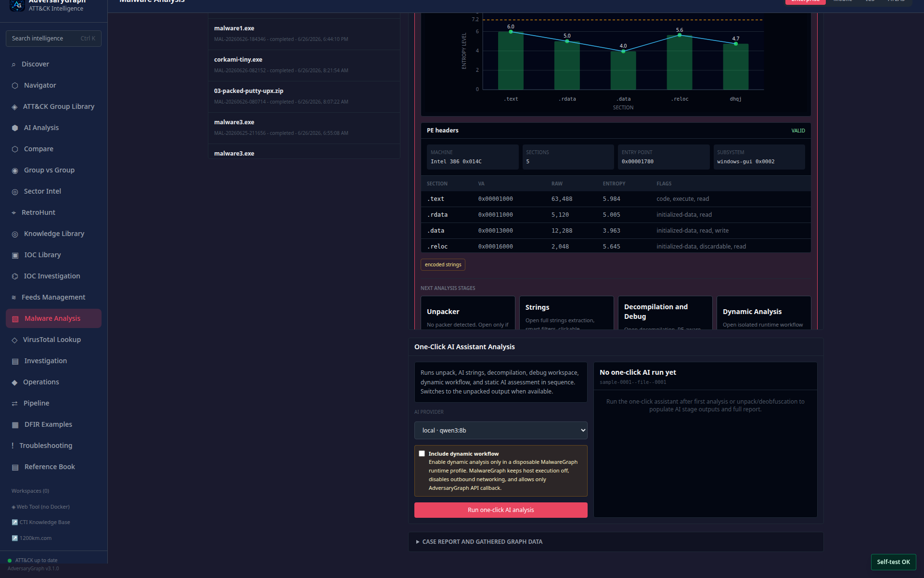Select malware3.exe completed sample entry
This screenshot has width=924, height=578.
304,128
